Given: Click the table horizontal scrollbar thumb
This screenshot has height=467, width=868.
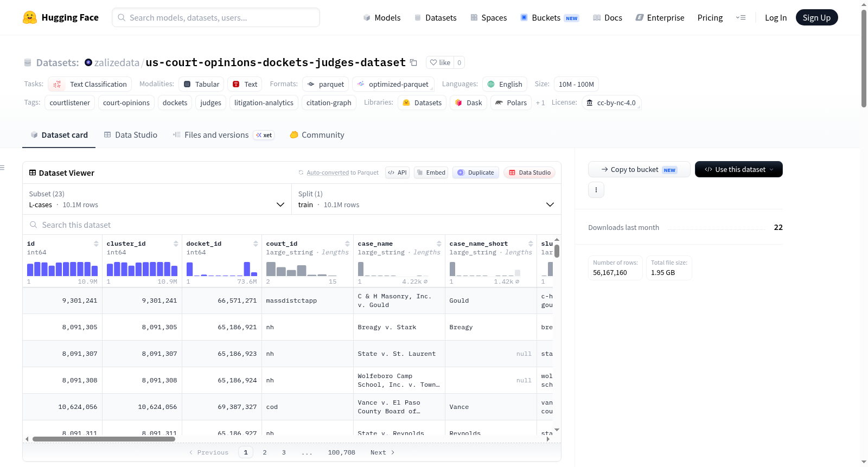Looking at the screenshot, I should [104, 439].
